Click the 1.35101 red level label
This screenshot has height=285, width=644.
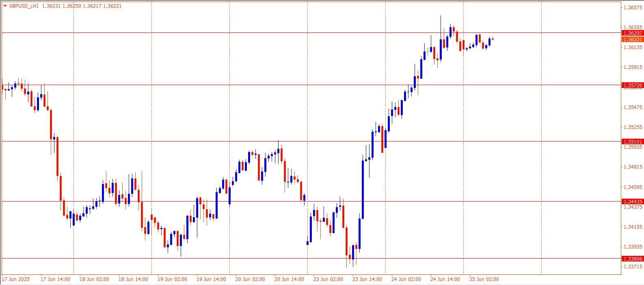[x=633, y=141]
